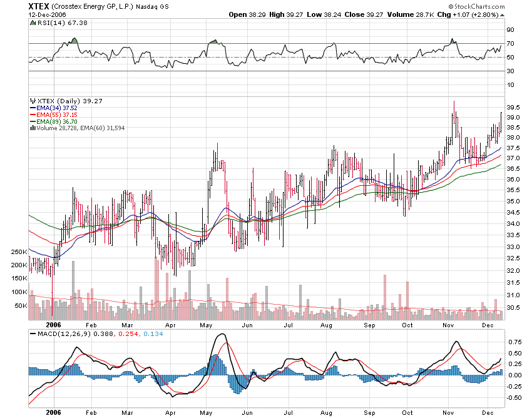Click the Low 38.24 value
Viewport: 532px width, 418px height.
click(324, 14)
